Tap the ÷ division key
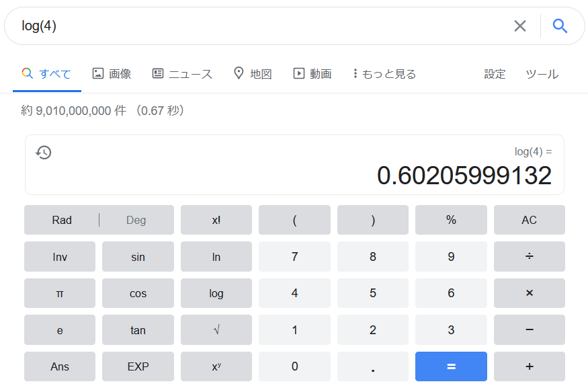The width and height of the screenshot is (588, 390). pos(529,257)
